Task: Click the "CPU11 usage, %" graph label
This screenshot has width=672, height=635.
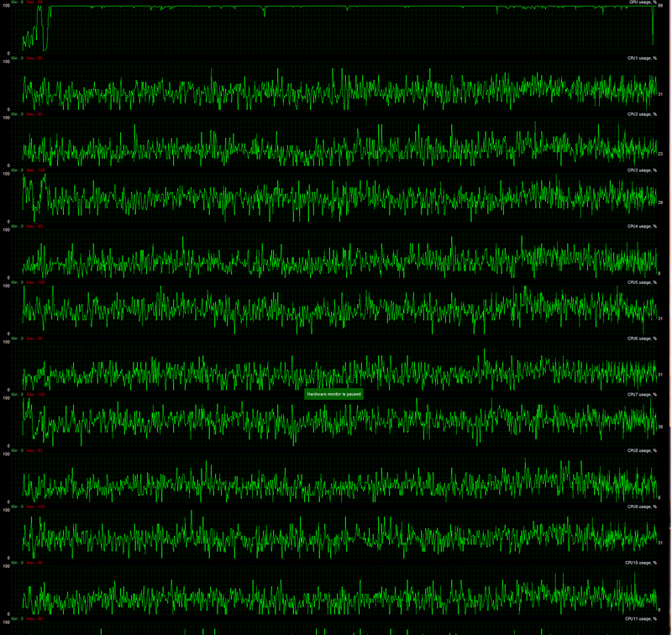Action: tap(641, 619)
